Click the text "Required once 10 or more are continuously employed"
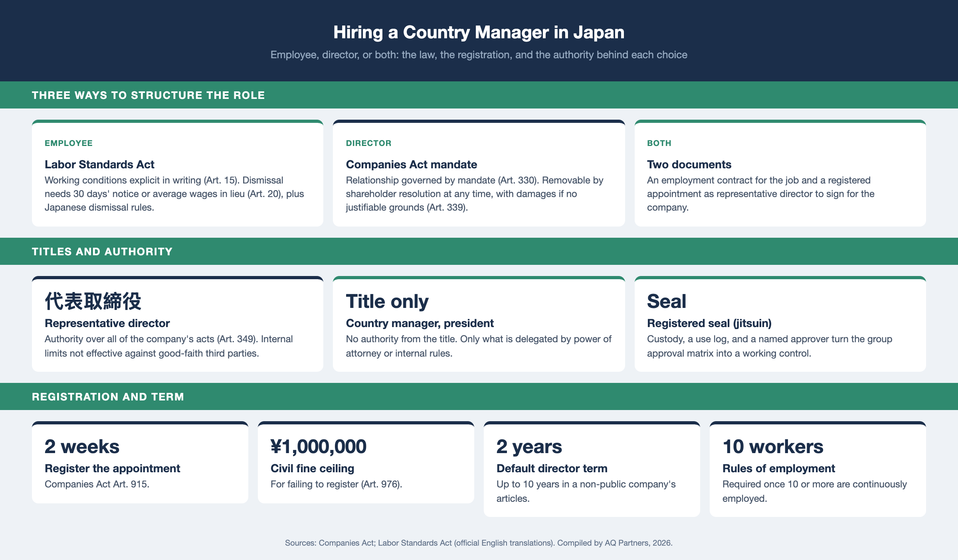958x560 pixels. coord(815,491)
